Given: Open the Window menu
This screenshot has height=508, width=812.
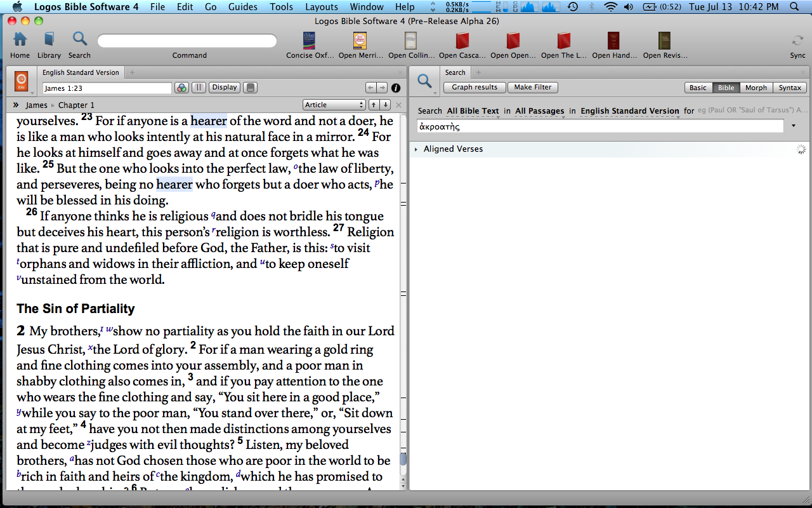Looking at the screenshot, I should click(367, 7).
